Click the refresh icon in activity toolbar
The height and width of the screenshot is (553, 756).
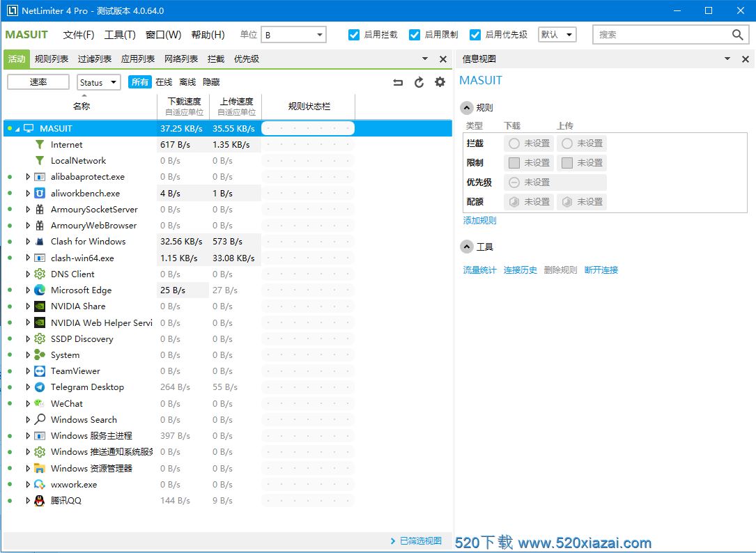419,82
